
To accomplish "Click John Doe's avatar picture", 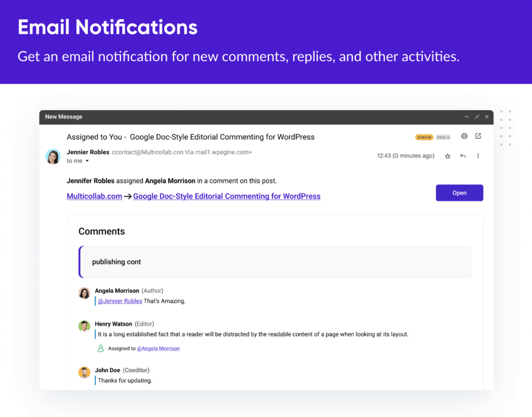I will [x=84, y=372].
